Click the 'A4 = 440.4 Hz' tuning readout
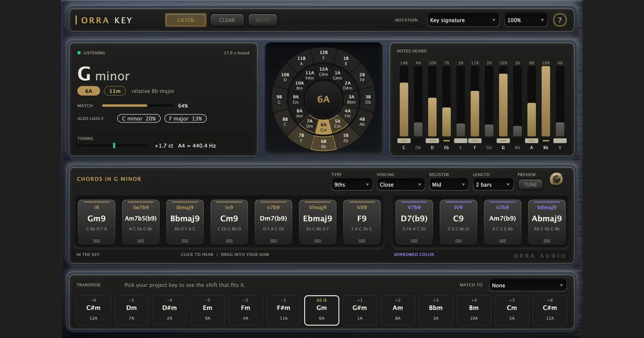 [x=197, y=145]
